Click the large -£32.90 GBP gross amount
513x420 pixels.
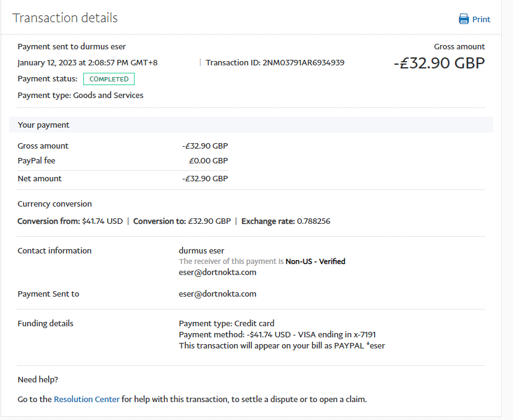439,63
